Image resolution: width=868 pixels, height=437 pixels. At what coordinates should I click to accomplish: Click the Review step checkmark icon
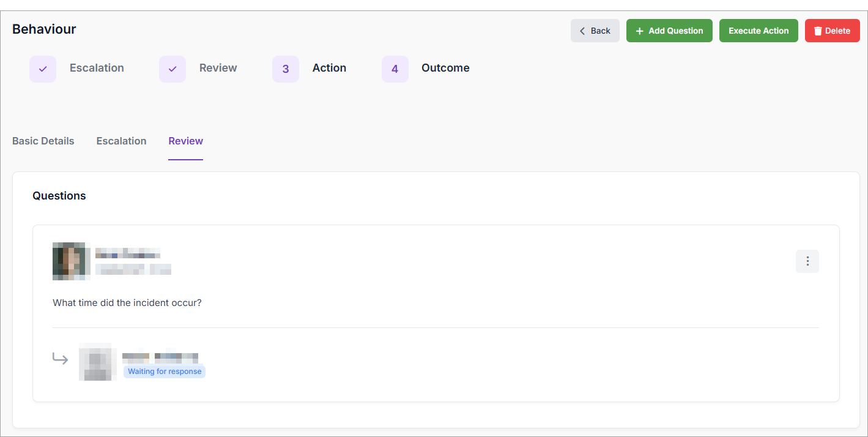pos(172,69)
